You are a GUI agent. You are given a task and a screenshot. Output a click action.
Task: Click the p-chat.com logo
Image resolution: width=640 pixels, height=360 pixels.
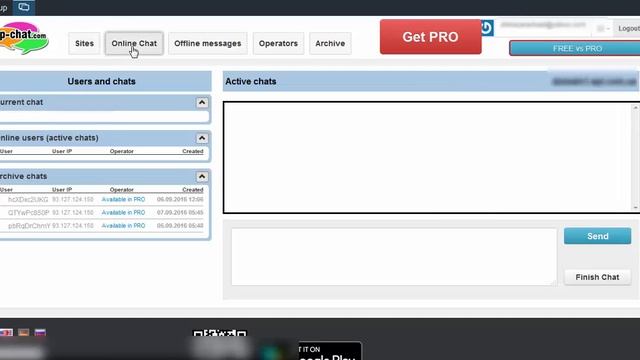pos(23,38)
